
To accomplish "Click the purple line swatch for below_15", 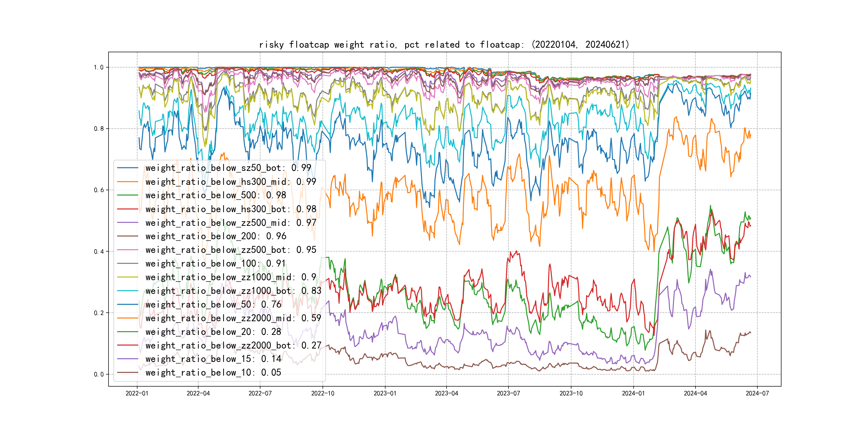I will click(127, 359).
